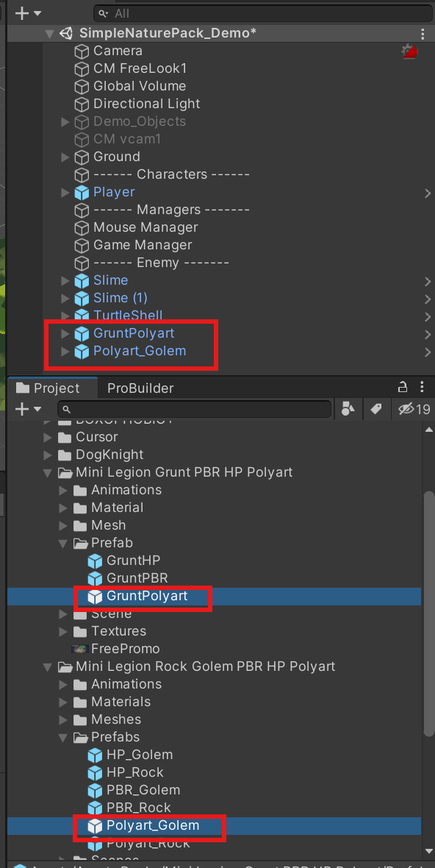The image size is (435, 868).
Task: Select the disabled Demo_Objects object
Action: point(140,122)
